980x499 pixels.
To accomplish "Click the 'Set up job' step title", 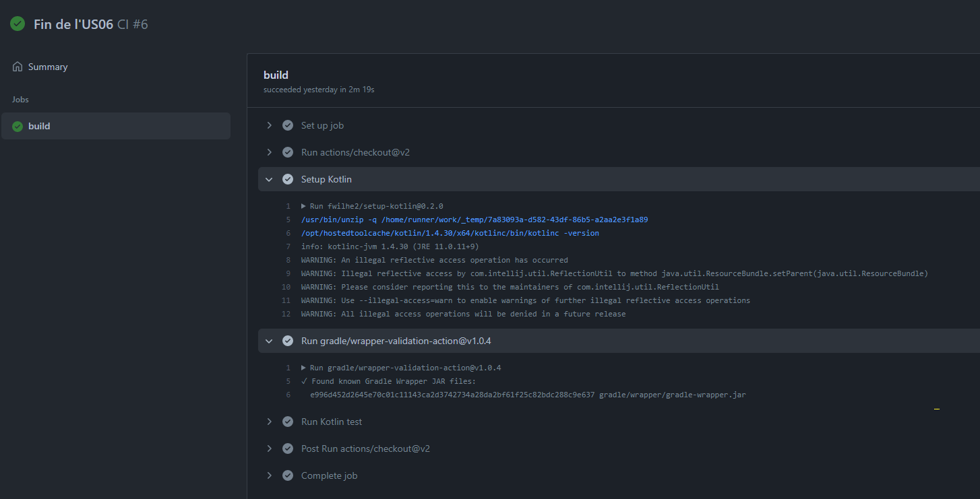I will (x=322, y=125).
